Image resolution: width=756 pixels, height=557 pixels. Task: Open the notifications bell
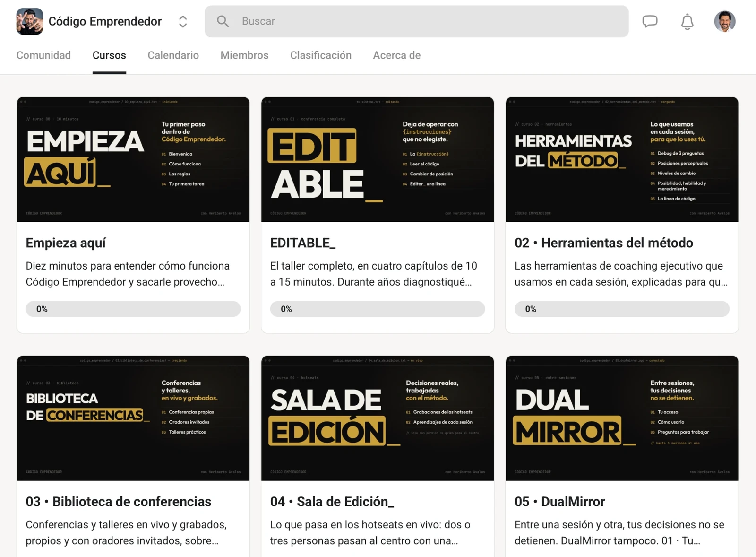tap(687, 21)
